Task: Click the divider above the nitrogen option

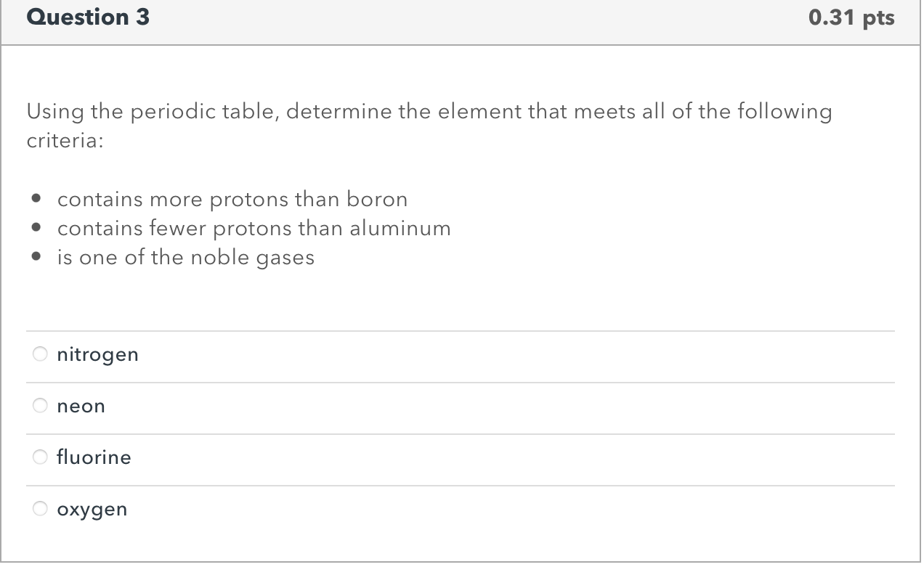Action: tap(461, 330)
